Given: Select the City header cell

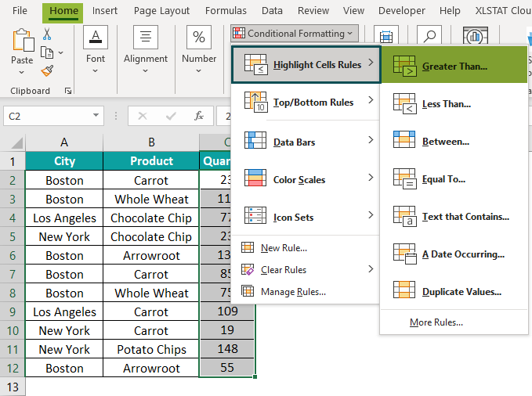Looking at the screenshot, I should (x=64, y=160).
